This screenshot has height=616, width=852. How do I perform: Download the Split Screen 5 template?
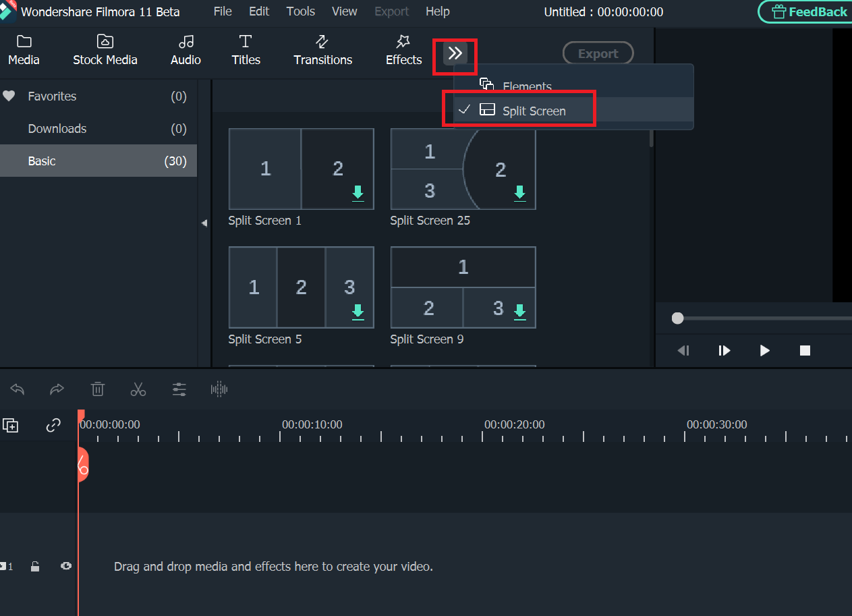click(x=358, y=312)
